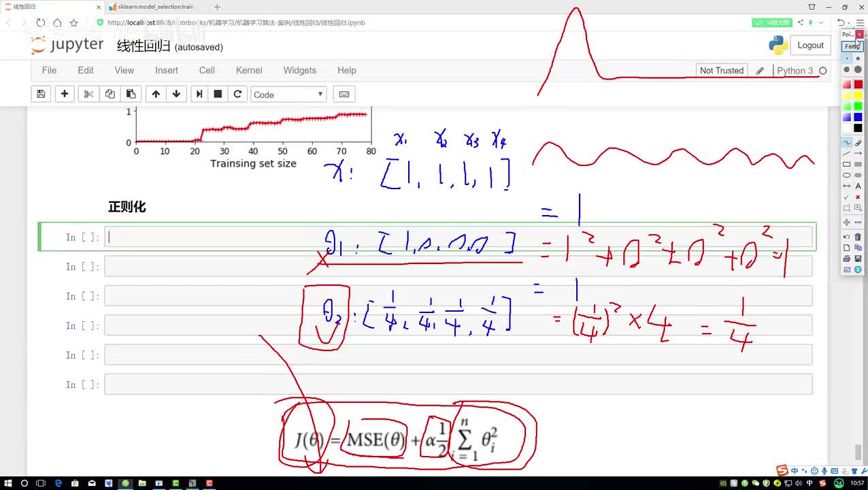The image size is (868, 490).
Task: Select the hollow ellipse tool
Action: tap(847, 176)
